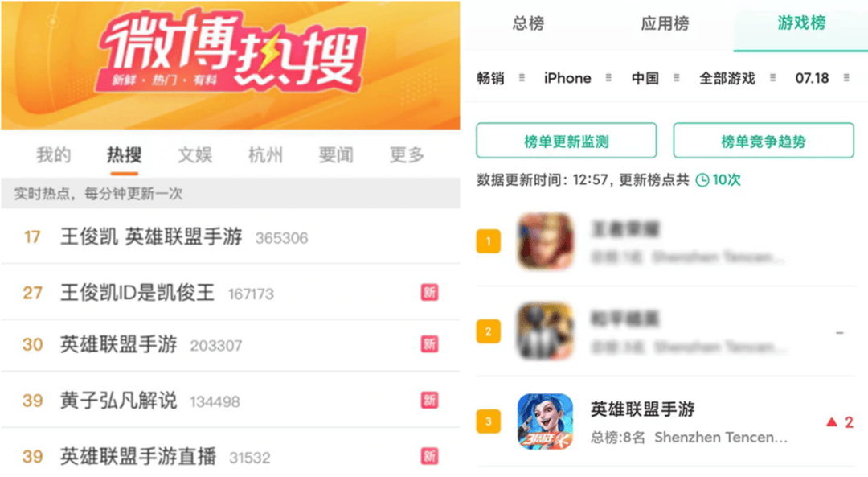Click the green clock icon beside 10次

[702, 180]
